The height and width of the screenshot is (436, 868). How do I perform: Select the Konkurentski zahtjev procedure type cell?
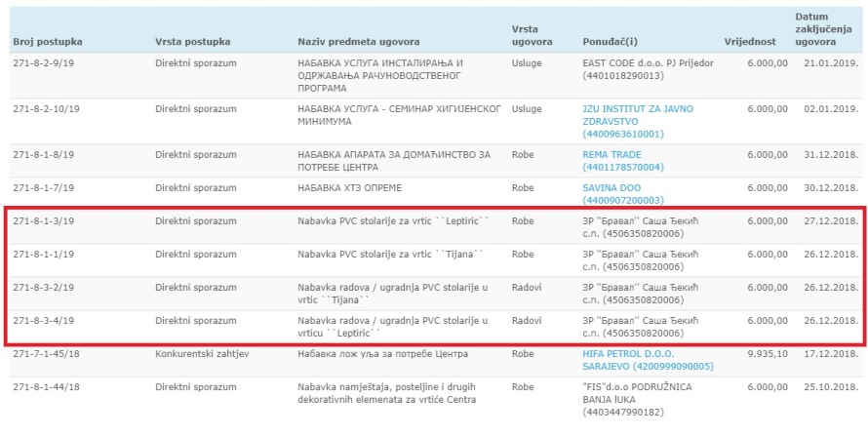201,353
